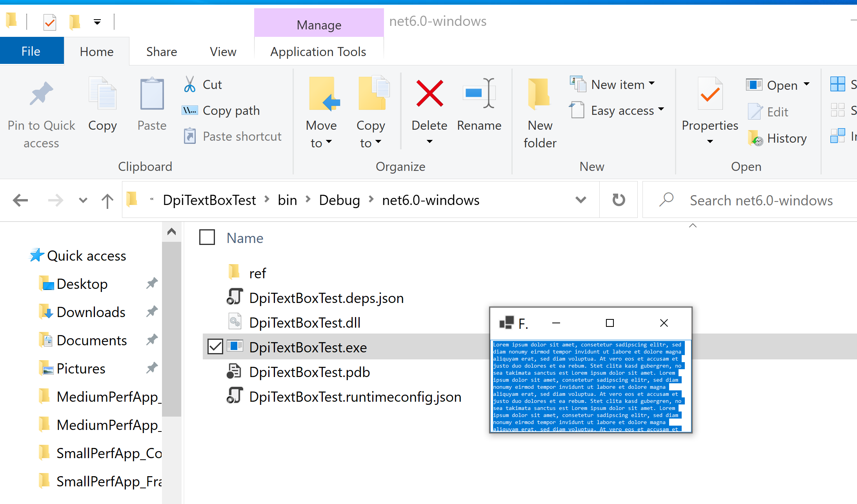Toggle the select-all checkbox beside Name

coord(207,237)
